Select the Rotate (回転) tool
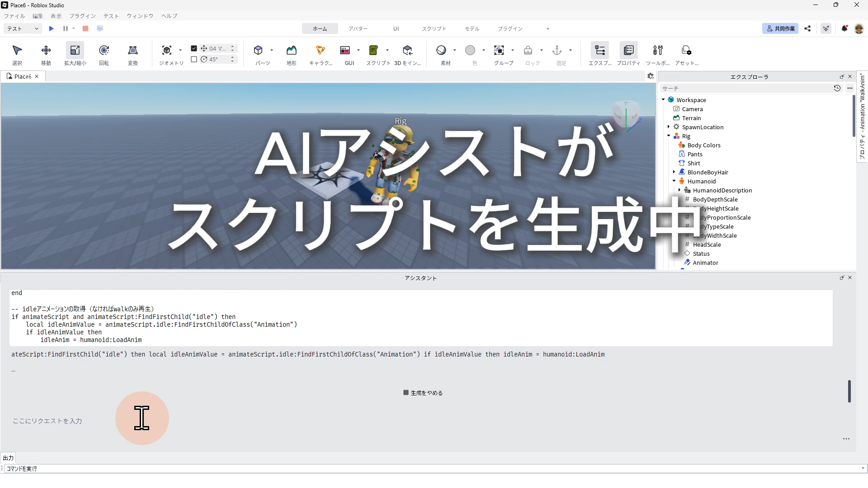Viewport: 868px width, 488px height. click(104, 51)
